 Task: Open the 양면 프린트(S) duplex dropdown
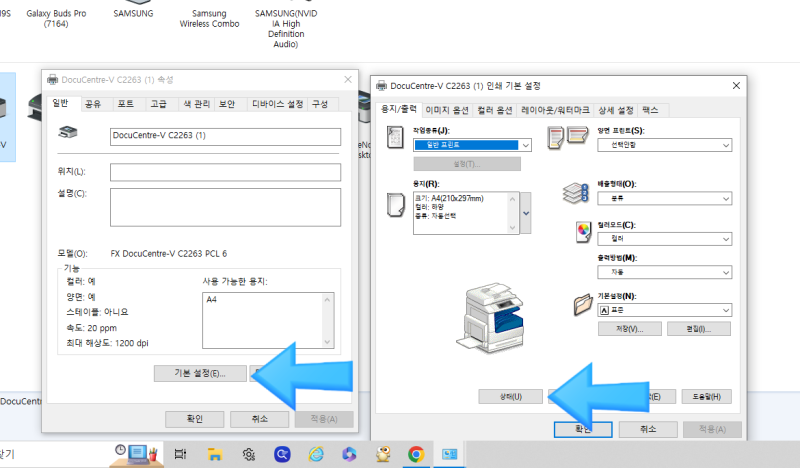664,145
